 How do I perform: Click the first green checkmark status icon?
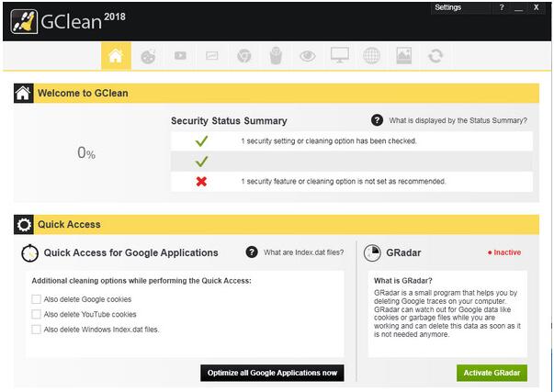(201, 141)
